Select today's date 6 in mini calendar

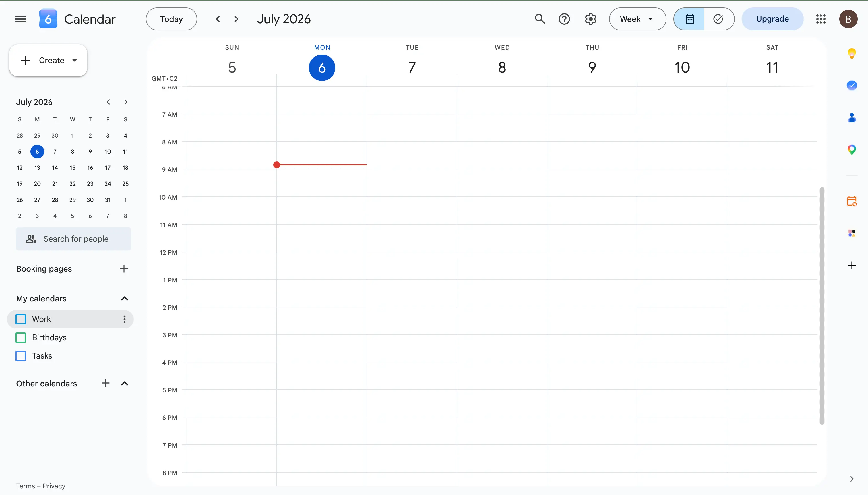(37, 152)
